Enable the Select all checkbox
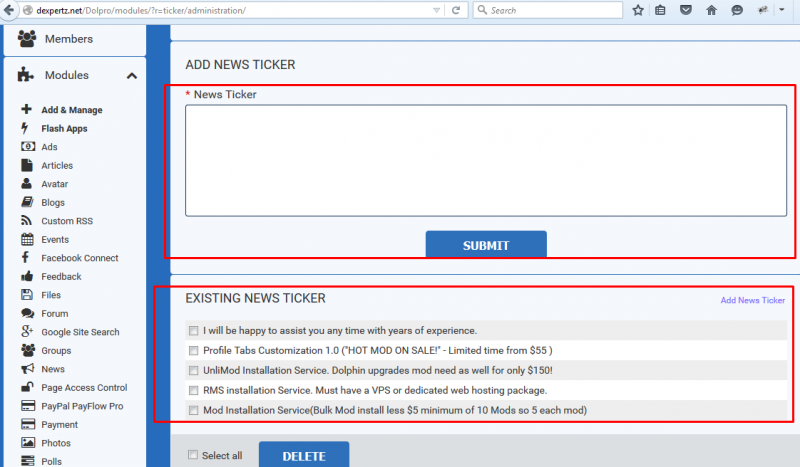The width and height of the screenshot is (800, 467). click(193, 456)
